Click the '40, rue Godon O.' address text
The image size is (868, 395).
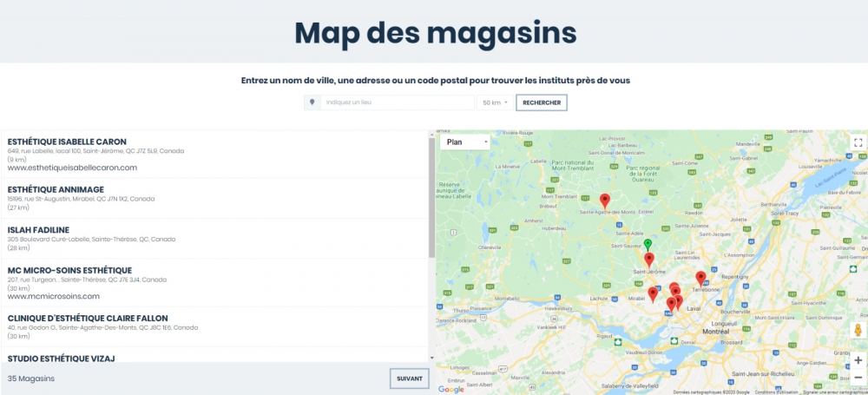coord(102,327)
